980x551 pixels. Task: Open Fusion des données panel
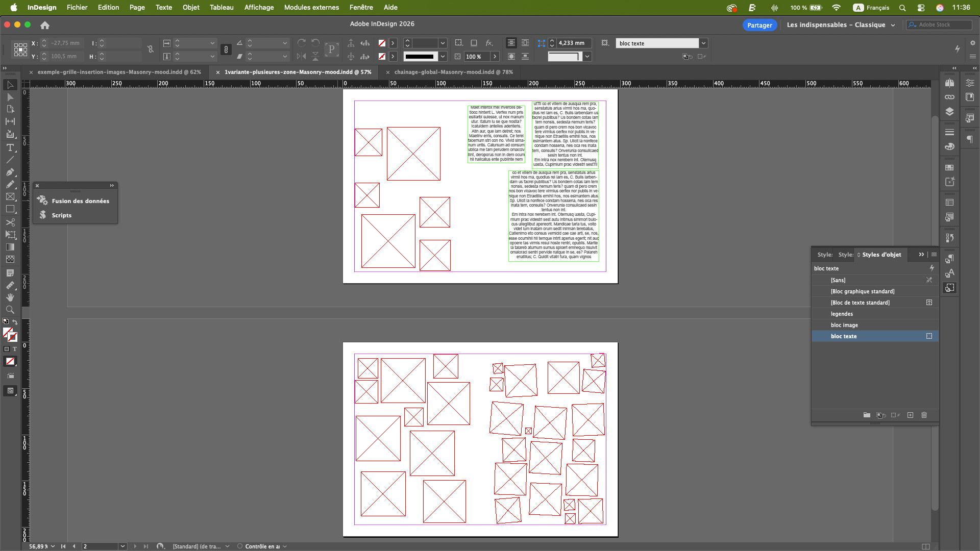pyautogui.click(x=80, y=201)
